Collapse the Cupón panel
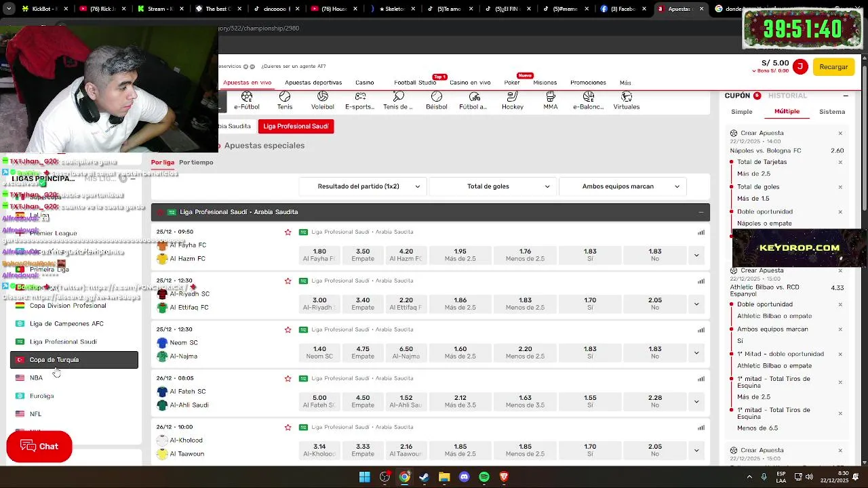The height and width of the screenshot is (488, 868). (x=846, y=96)
